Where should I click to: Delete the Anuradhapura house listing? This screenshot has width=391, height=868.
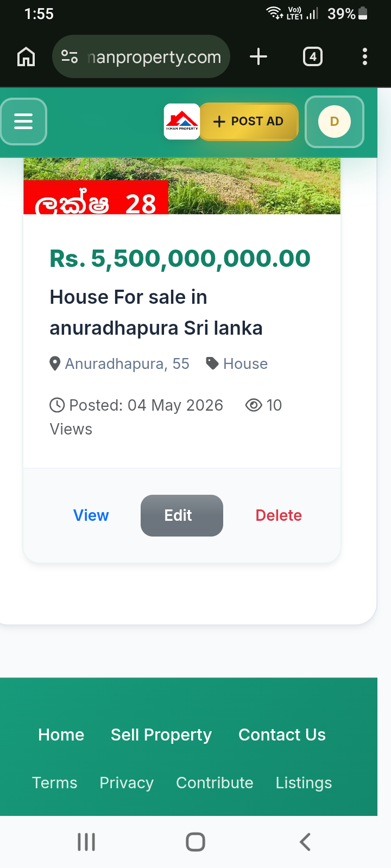(x=279, y=515)
